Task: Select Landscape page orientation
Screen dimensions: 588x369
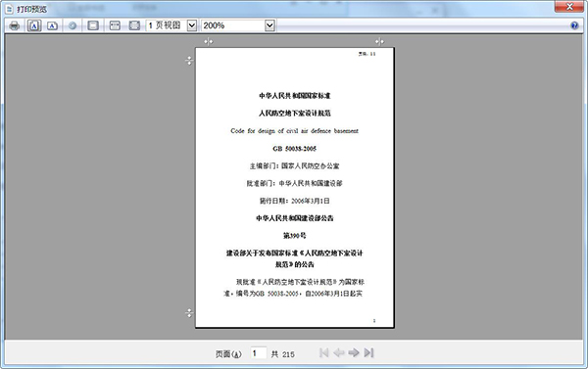Action: pyautogui.click(x=53, y=25)
